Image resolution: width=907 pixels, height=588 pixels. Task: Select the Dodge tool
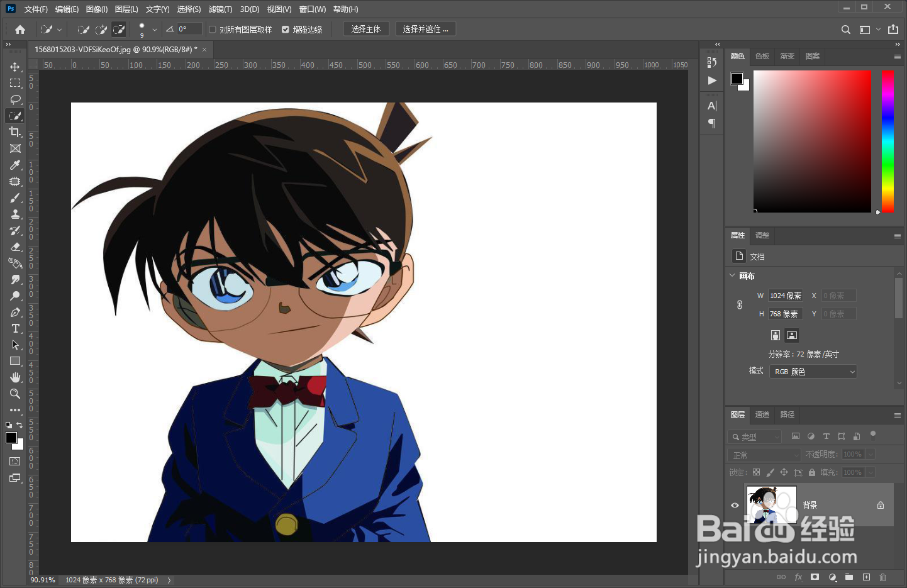(x=15, y=296)
